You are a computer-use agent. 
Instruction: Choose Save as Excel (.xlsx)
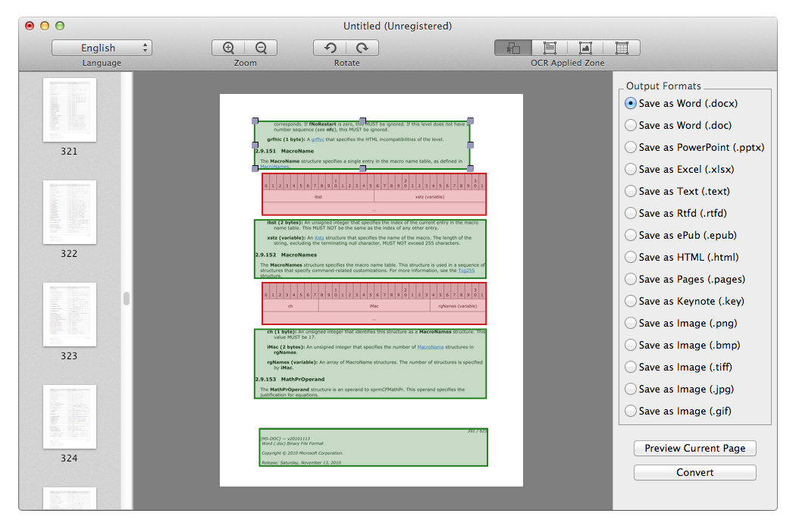pos(680,169)
